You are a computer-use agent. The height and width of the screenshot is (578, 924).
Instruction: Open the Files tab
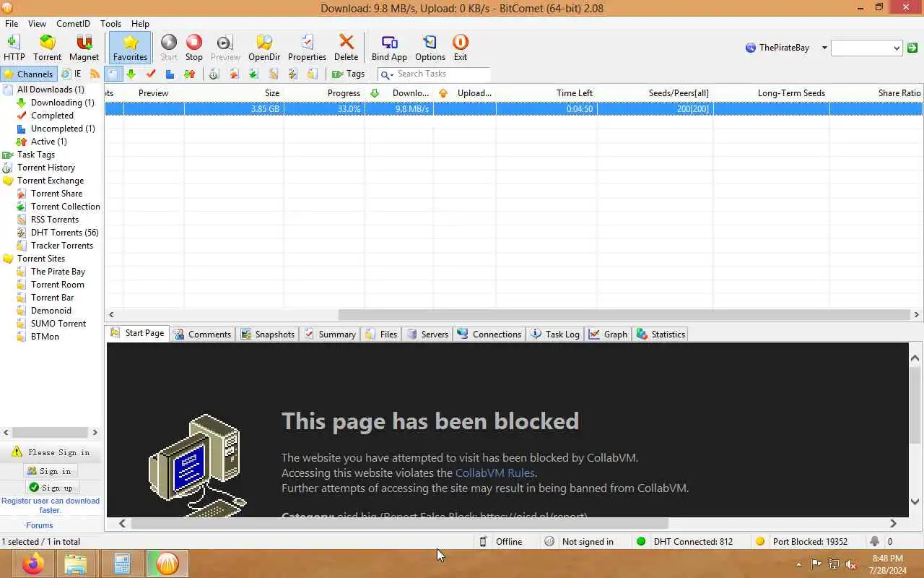tap(381, 334)
